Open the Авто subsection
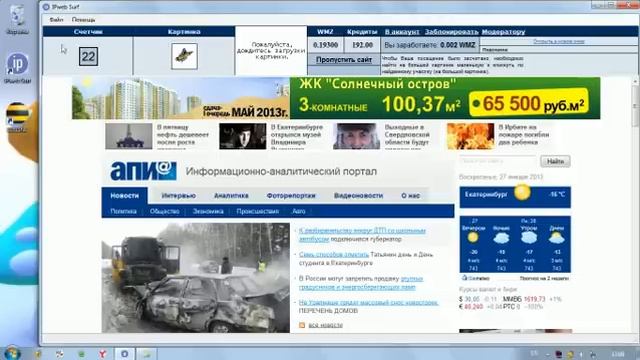 [x=298, y=211]
